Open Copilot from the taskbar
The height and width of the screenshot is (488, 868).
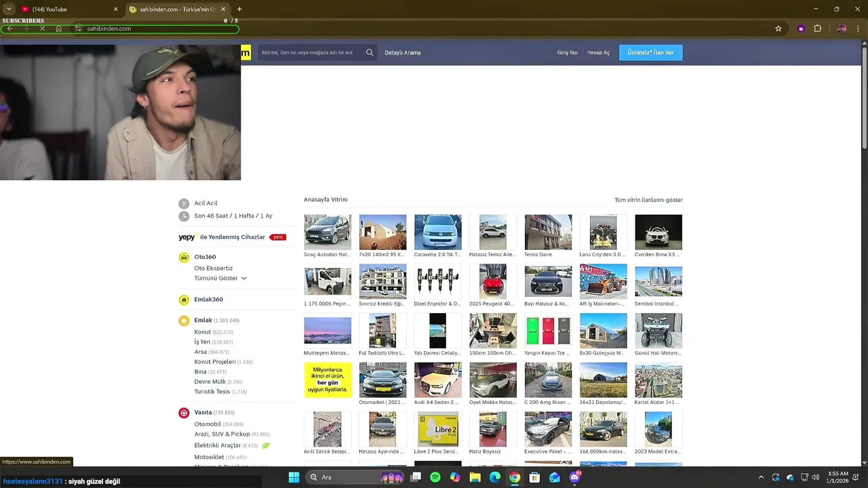(455, 477)
